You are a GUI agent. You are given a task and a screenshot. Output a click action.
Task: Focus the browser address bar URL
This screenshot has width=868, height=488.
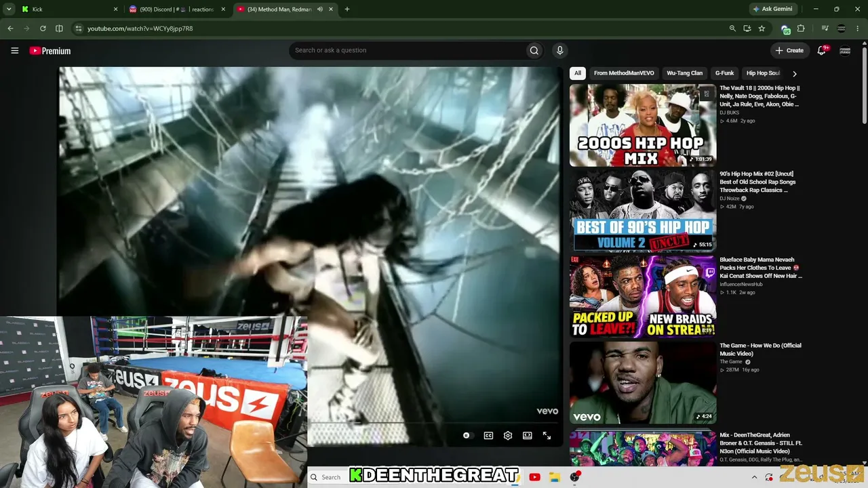pos(140,28)
